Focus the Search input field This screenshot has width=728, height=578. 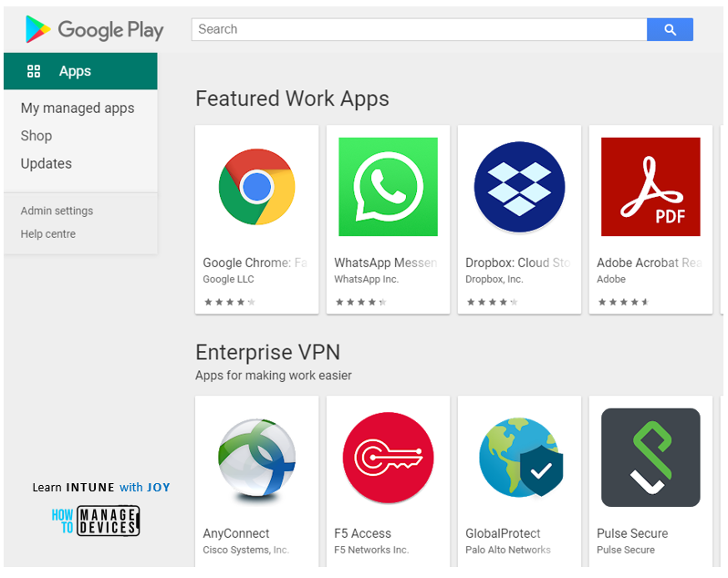(419, 30)
